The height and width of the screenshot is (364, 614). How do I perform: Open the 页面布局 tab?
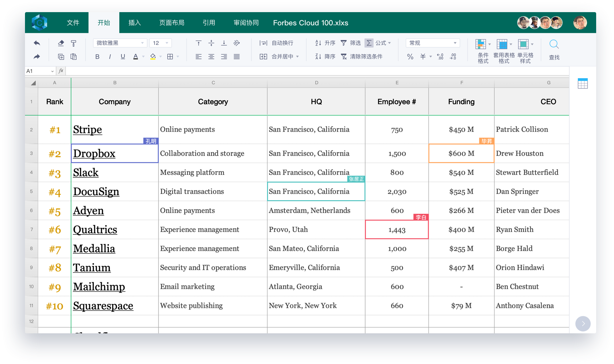coord(172,23)
